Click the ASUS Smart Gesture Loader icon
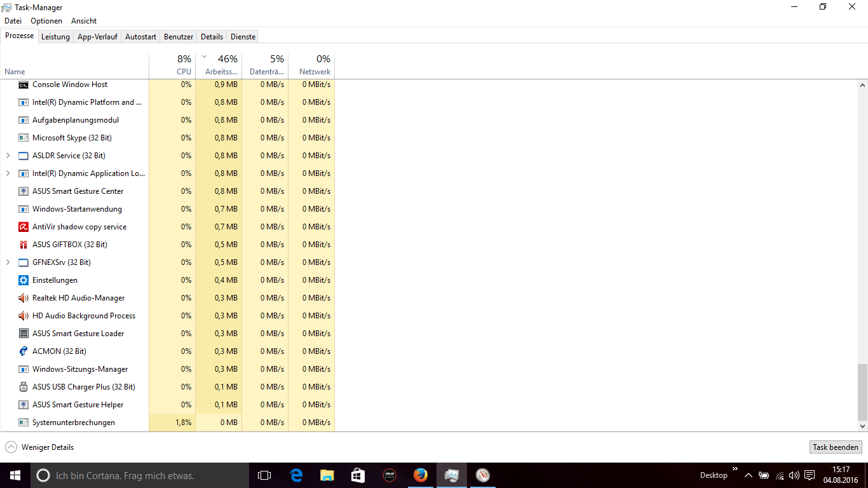Image resolution: width=868 pixels, height=488 pixels. pos(24,334)
